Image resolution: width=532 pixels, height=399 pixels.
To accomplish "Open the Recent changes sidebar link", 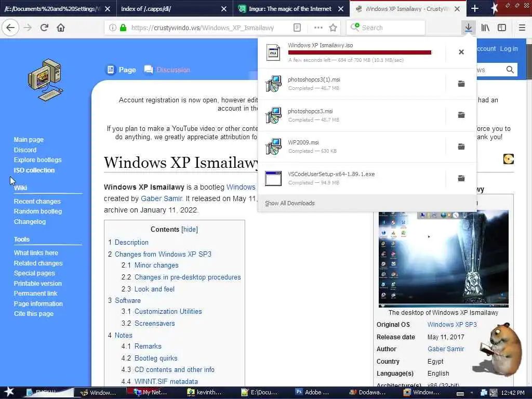I will (37, 201).
